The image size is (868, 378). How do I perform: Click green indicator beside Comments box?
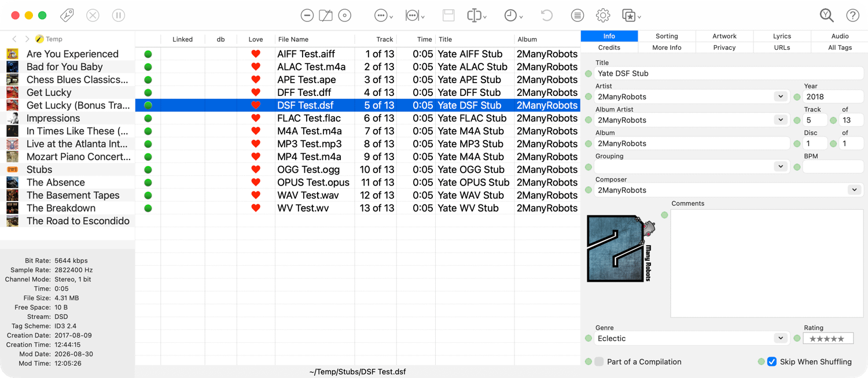pos(664,215)
